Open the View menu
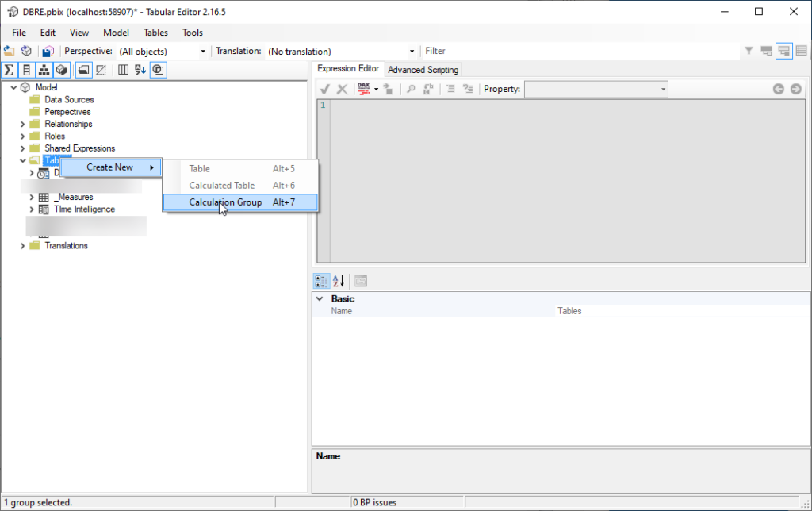812x511 pixels. click(79, 32)
